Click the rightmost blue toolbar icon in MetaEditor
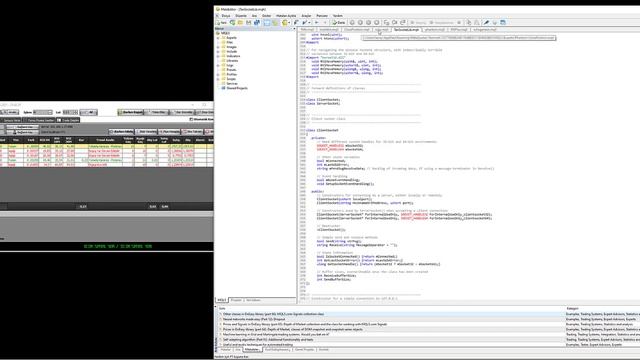This screenshot has height=360, width=640. [x=503, y=23]
